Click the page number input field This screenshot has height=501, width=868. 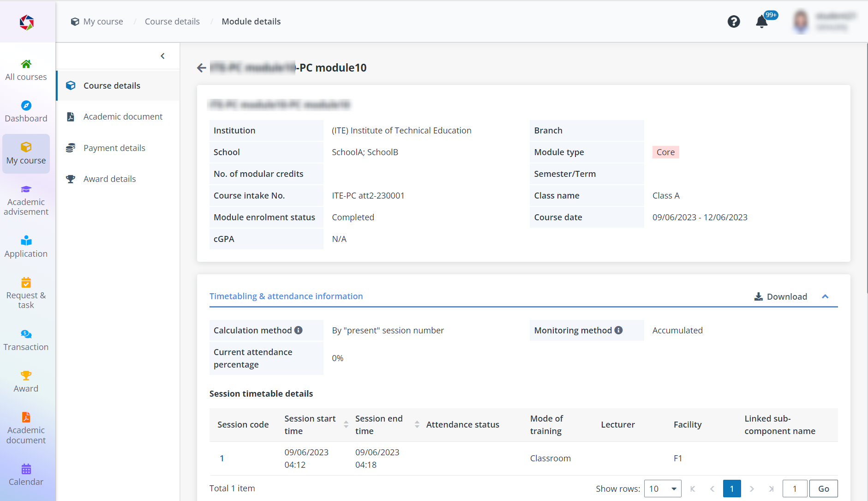point(794,488)
